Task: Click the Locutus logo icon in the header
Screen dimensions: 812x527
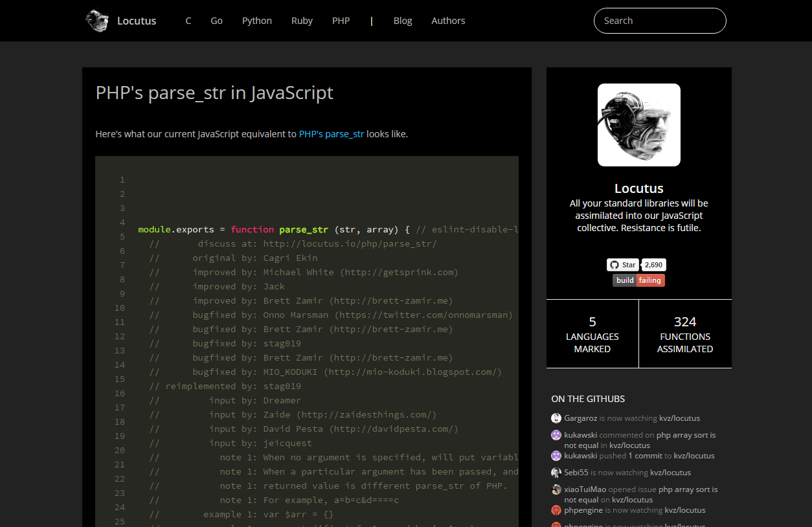Action: pyautogui.click(x=97, y=21)
